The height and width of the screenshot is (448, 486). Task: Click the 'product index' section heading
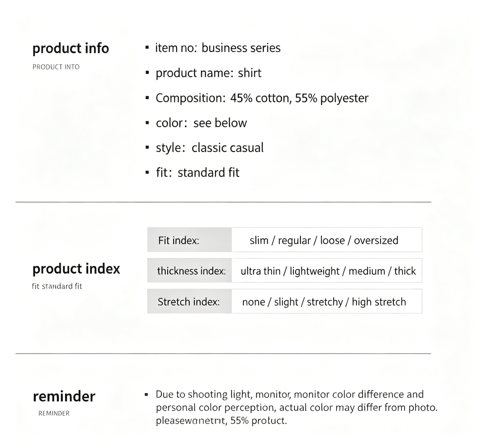[76, 269]
